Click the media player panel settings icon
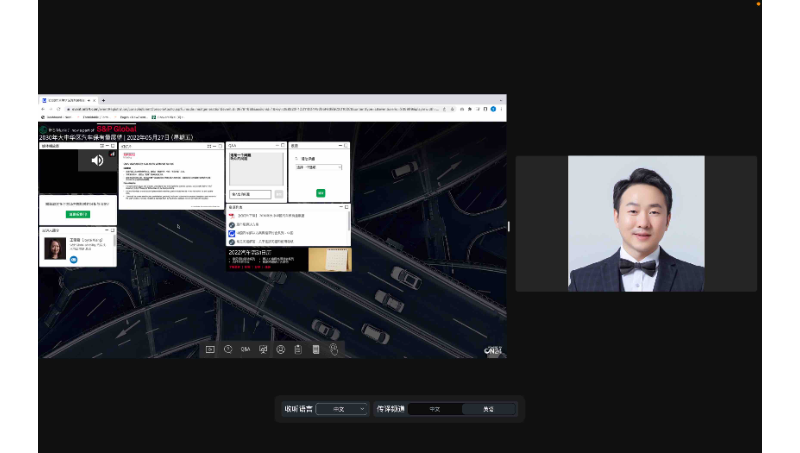The height and width of the screenshot is (453, 800). pyautogui.click(x=102, y=146)
